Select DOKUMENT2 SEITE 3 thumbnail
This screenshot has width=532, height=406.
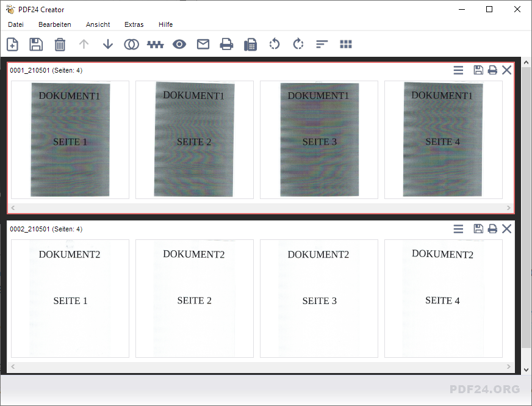319,298
